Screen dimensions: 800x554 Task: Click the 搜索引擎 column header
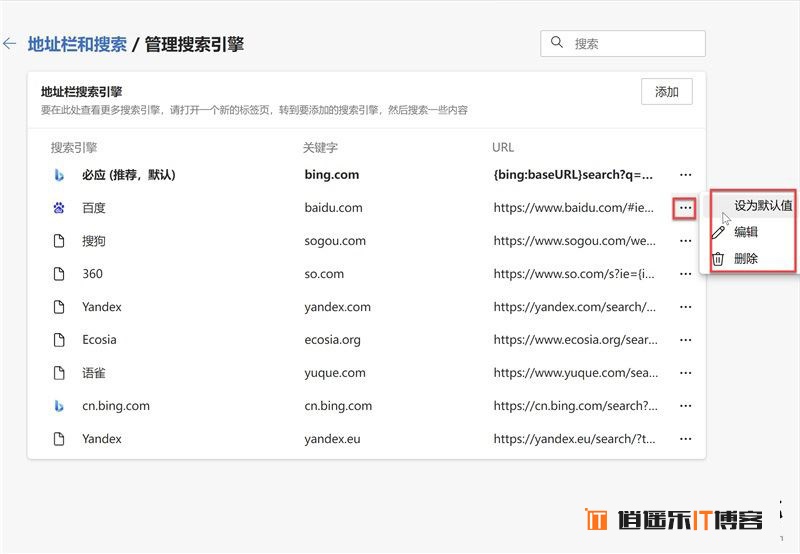point(74,148)
